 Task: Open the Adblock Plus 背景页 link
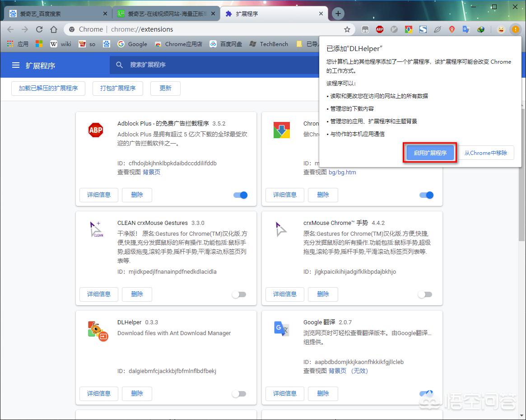coord(151,173)
